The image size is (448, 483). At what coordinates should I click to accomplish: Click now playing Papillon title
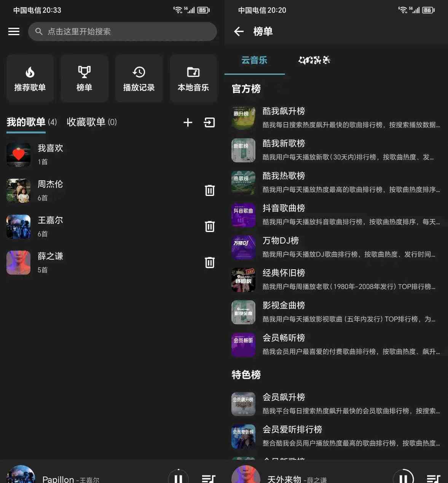(x=58, y=479)
